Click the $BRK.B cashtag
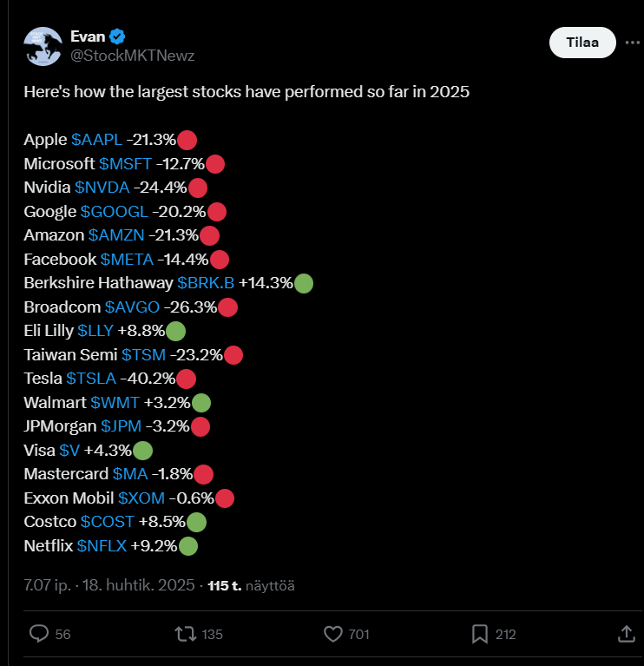 pos(206,283)
